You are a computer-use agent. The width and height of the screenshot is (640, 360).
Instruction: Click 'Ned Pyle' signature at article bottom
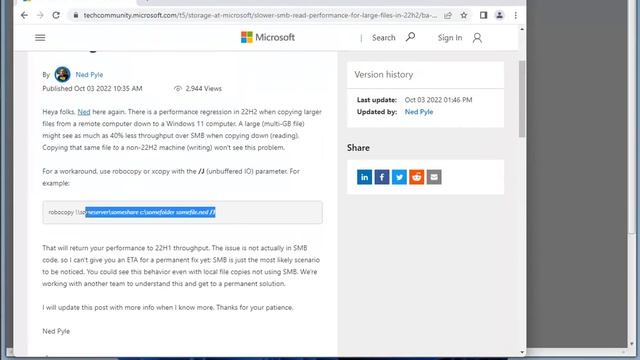[x=56, y=331]
